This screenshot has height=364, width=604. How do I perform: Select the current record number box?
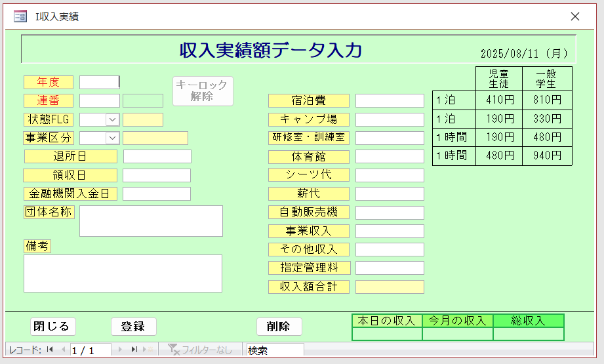[x=90, y=350]
